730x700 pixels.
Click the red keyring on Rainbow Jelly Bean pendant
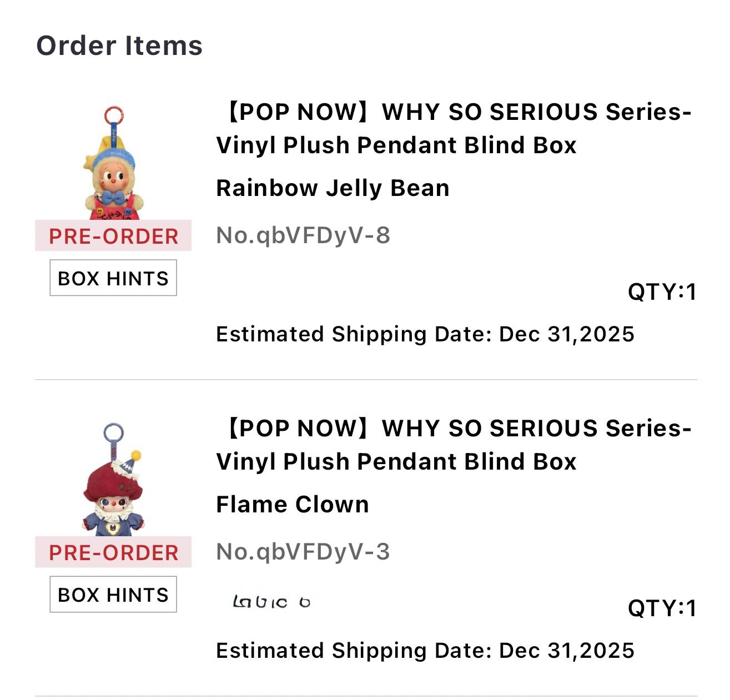click(114, 116)
